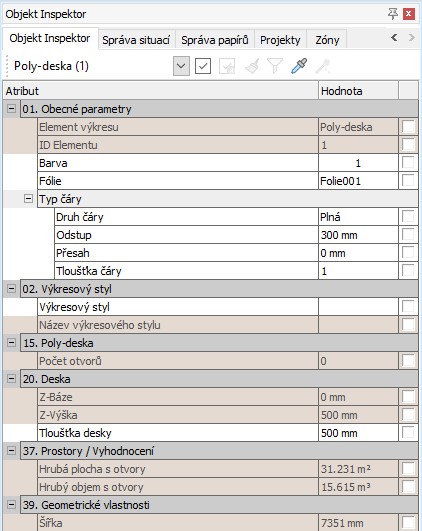Viewport: 422px width, 531px height.
Task: Click the eyedropper pick-attributes icon
Action: (299, 66)
